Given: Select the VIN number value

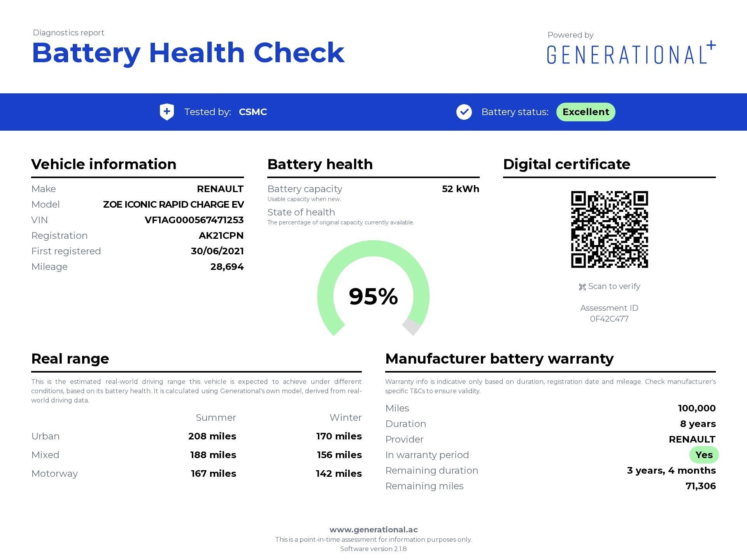Looking at the screenshot, I should coord(194,220).
